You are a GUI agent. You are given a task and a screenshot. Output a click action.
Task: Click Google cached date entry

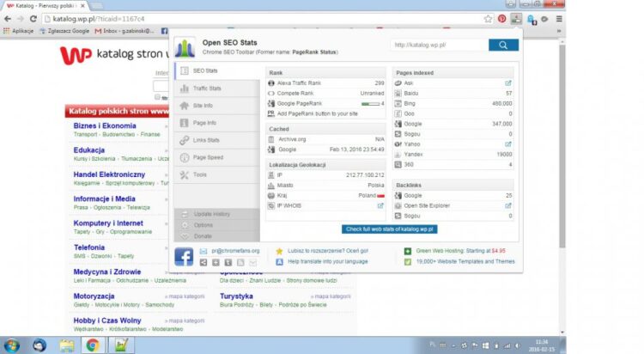356,150
